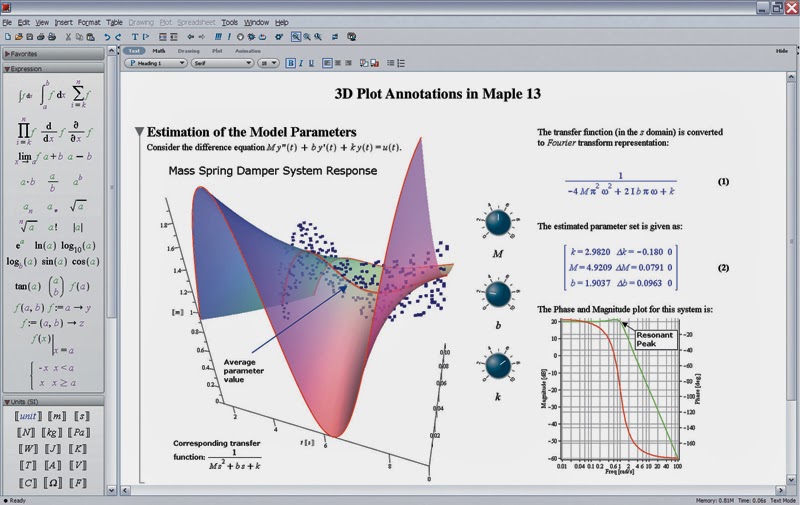Open the Format menu
The height and width of the screenshot is (505, 800).
[89, 22]
